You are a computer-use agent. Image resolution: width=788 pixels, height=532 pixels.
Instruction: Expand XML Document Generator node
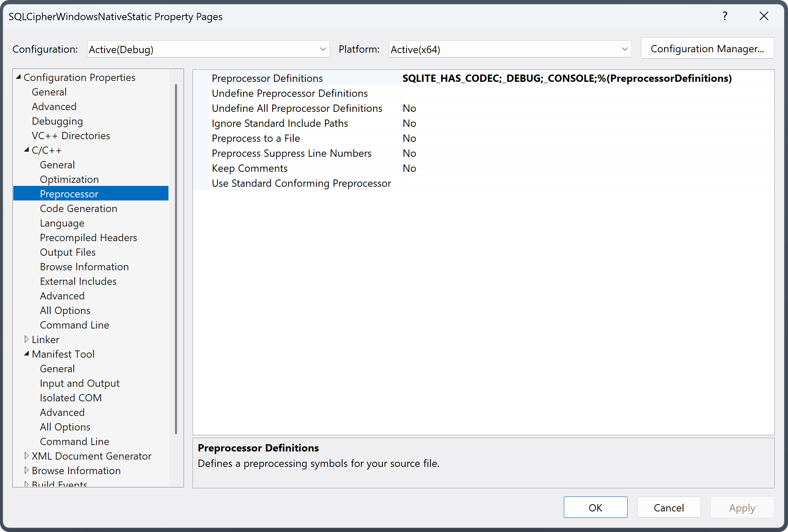click(x=27, y=456)
